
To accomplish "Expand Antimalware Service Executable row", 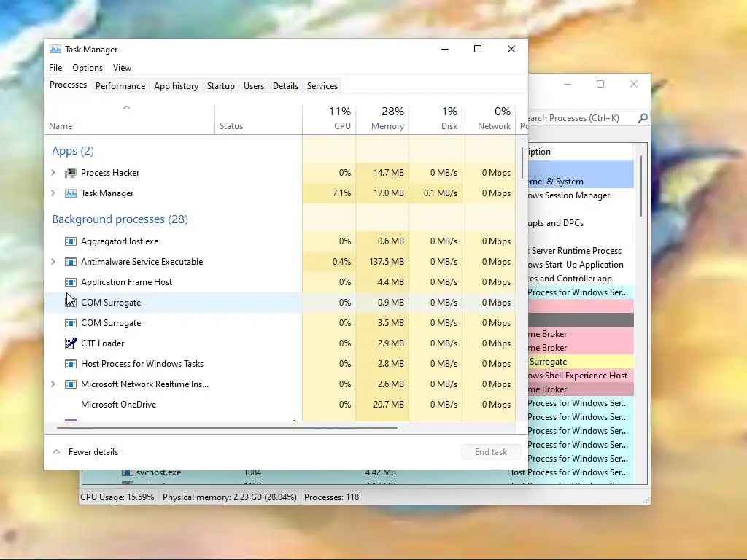I will coord(53,262).
